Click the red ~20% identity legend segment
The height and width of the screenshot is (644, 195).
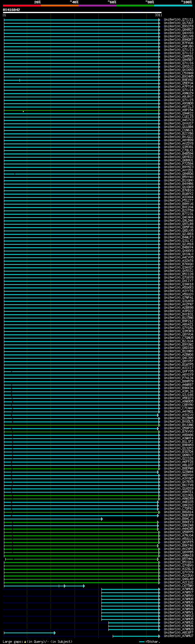pos(22,5)
